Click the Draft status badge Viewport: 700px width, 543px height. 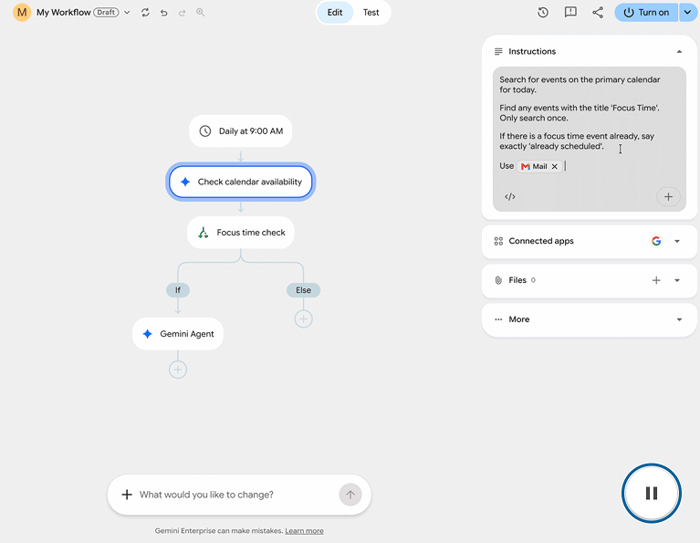[x=106, y=13]
